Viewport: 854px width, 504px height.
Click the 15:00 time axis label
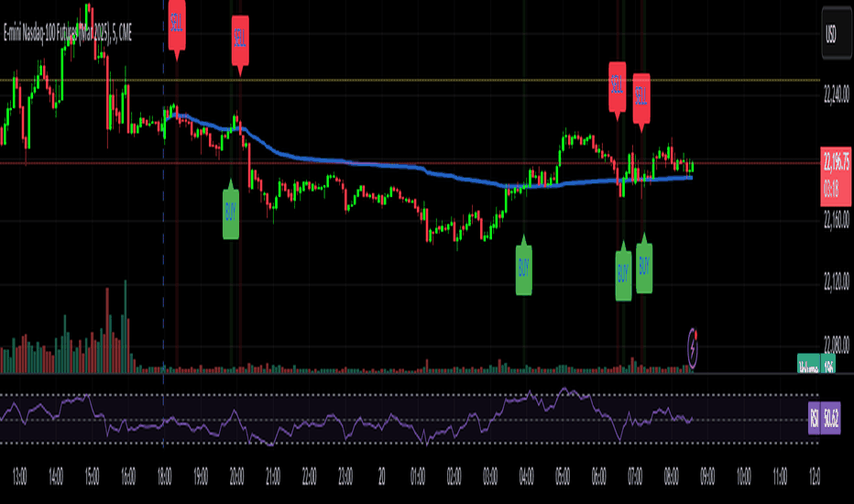[92, 477]
